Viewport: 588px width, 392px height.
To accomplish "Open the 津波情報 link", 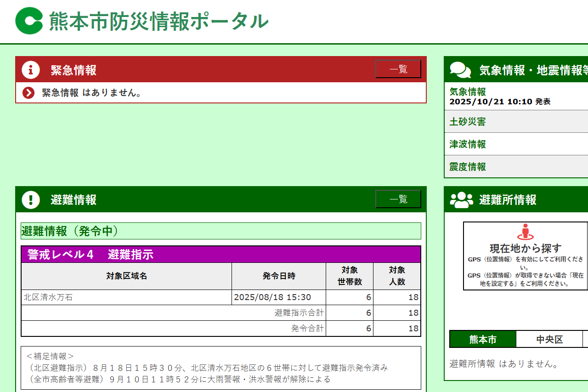I will point(468,144).
